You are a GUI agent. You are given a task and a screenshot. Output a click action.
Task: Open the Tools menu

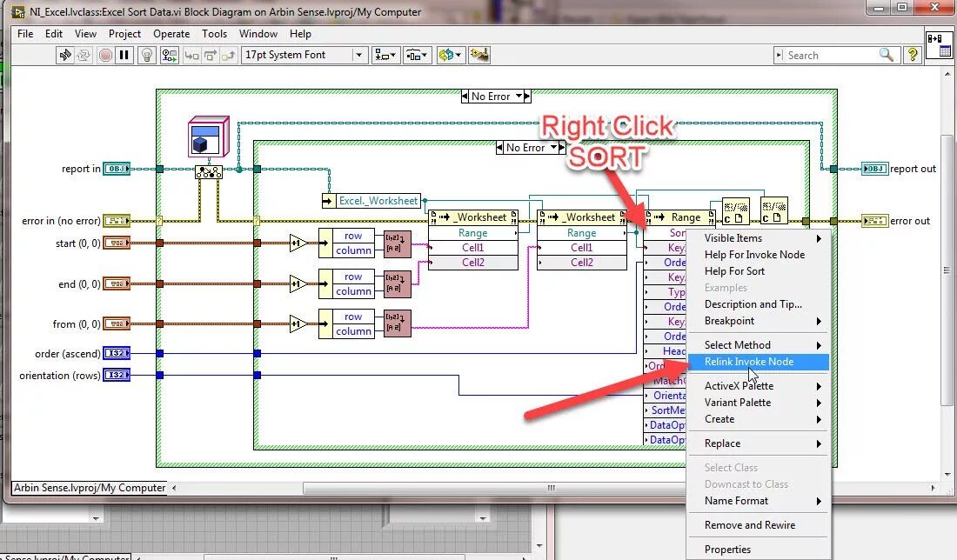(214, 34)
